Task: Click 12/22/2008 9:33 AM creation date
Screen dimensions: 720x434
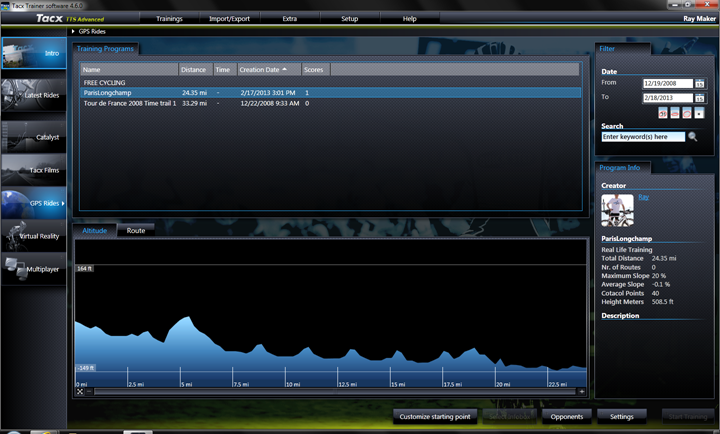Action: click(x=270, y=103)
